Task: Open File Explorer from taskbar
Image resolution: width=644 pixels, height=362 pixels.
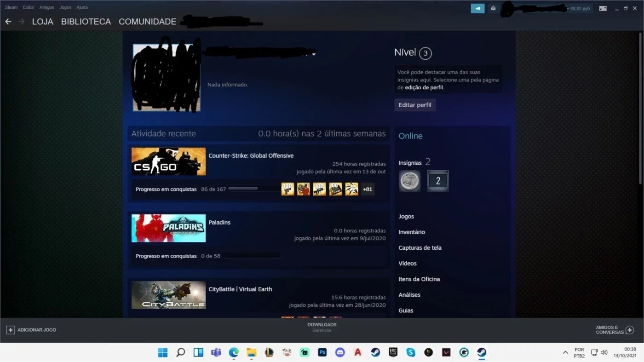Action: point(251,352)
